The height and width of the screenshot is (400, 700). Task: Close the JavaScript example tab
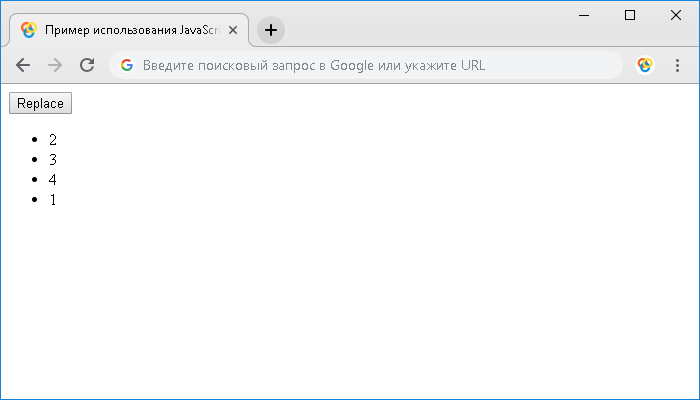pyautogui.click(x=233, y=30)
